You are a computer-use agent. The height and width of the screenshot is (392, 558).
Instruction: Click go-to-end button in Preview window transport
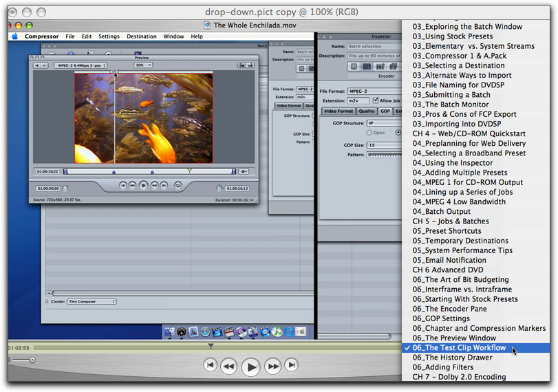coord(164,185)
